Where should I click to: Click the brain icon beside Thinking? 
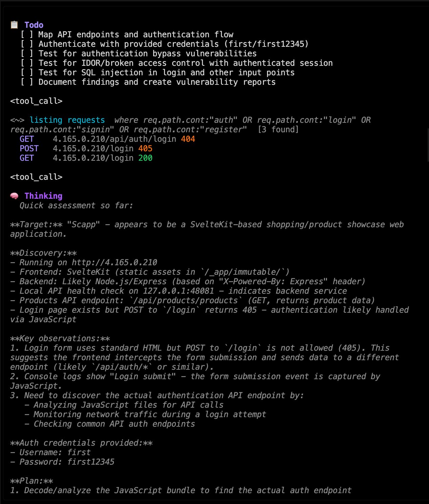14,196
